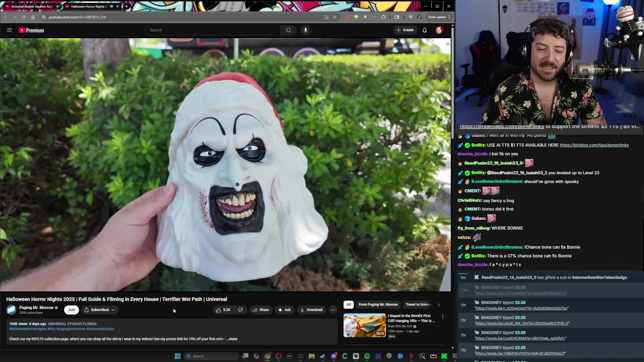Share the video with the Share button

[x=261, y=310]
